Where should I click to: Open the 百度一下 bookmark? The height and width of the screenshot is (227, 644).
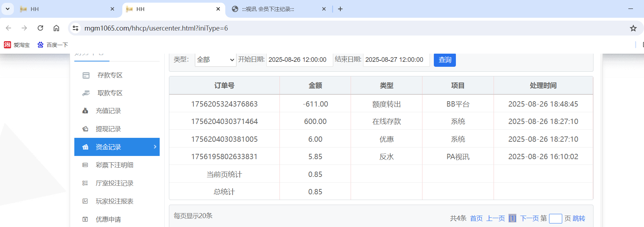click(53, 45)
